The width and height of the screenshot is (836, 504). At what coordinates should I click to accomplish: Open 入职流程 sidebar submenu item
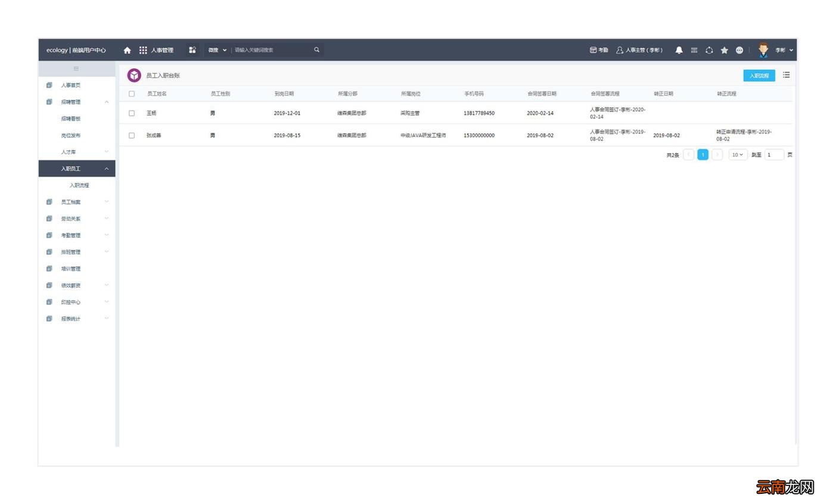click(x=79, y=185)
